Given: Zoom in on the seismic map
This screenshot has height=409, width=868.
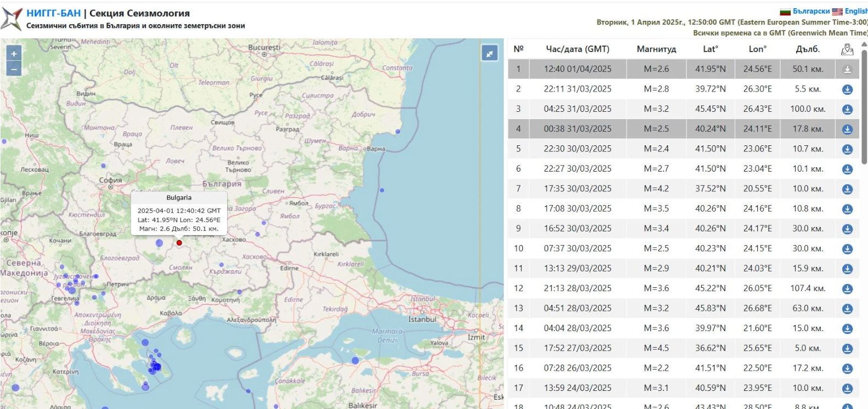Looking at the screenshot, I should (14, 53).
